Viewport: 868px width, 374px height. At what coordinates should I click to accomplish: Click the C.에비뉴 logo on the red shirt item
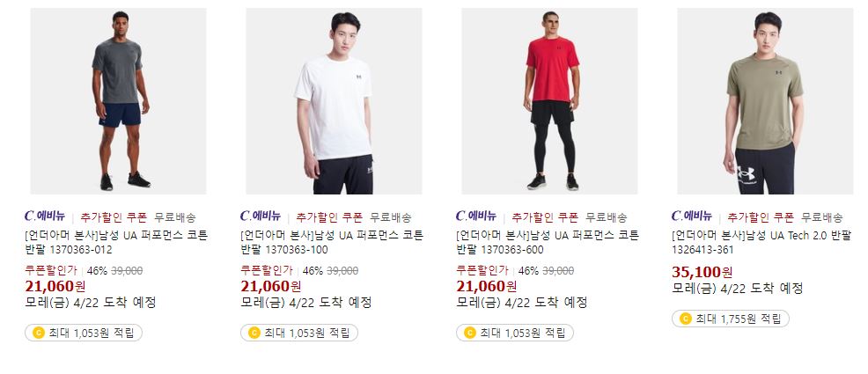(x=476, y=216)
